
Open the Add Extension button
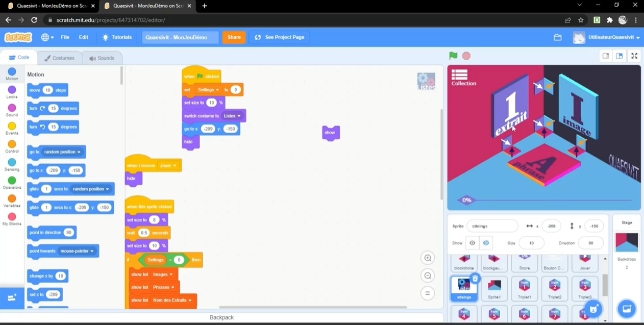click(x=12, y=298)
